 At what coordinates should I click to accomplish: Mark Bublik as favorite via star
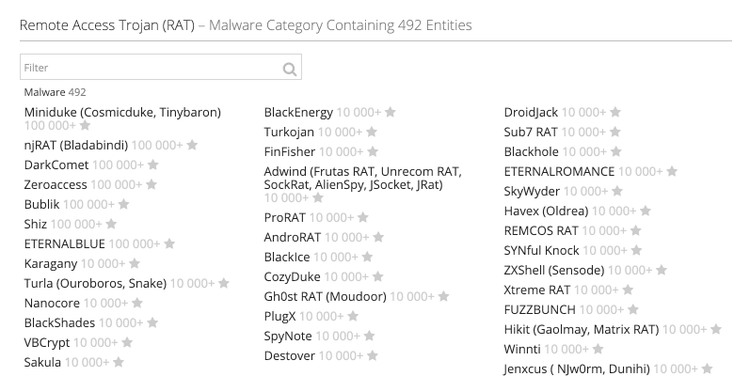click(123, 204)
